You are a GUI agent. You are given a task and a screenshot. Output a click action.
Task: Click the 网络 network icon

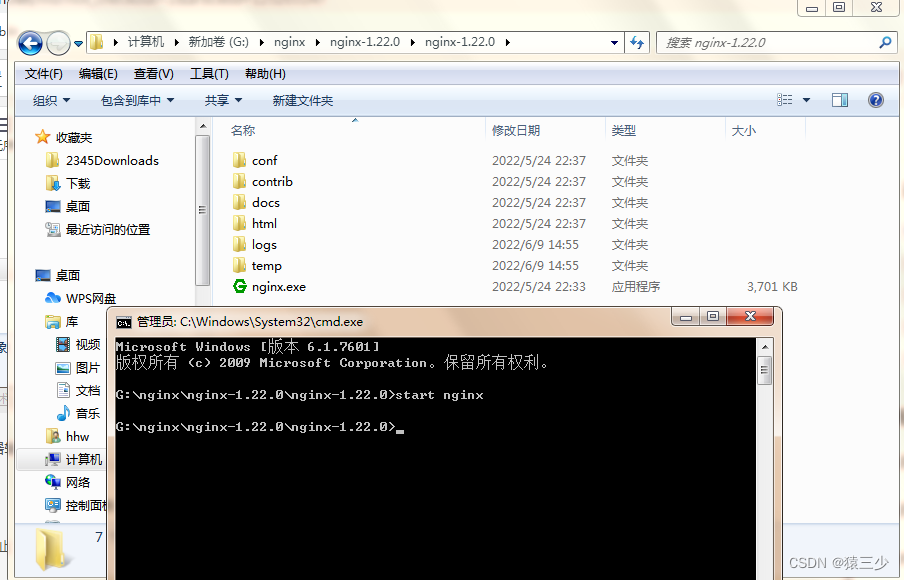(x=52, y=481)
